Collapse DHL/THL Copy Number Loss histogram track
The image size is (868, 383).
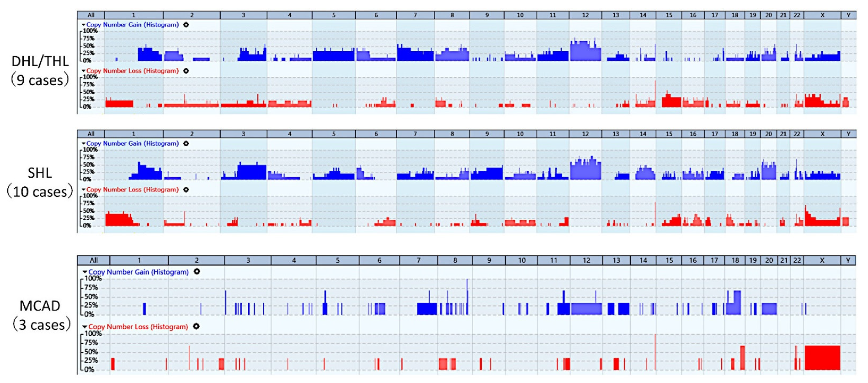click(83, 71)
